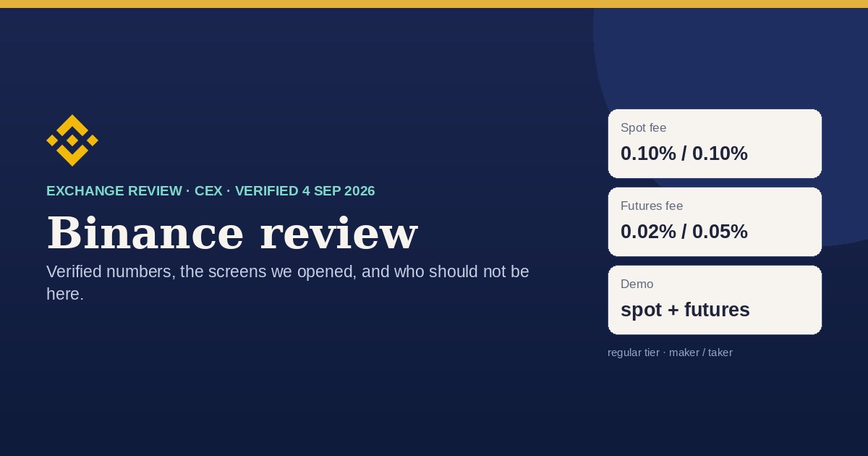Open the Spot fee card
Viewport: 868px width, 456px height.
[x=715, y=143]
